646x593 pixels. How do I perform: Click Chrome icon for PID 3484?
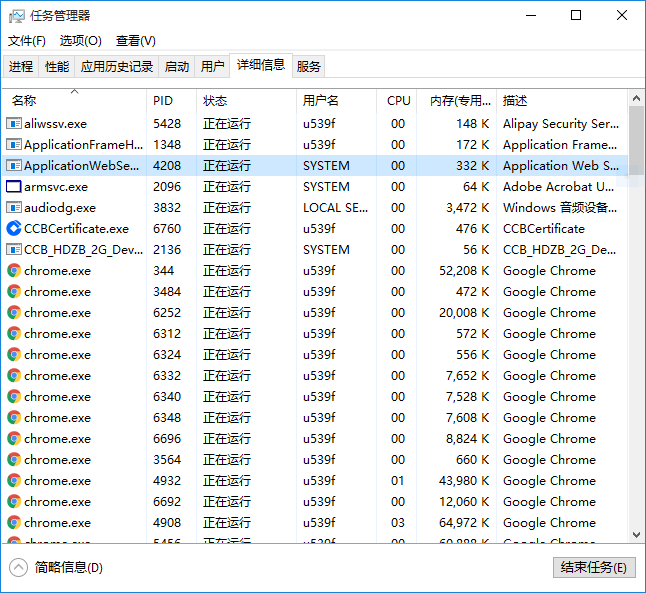(14, 291)
